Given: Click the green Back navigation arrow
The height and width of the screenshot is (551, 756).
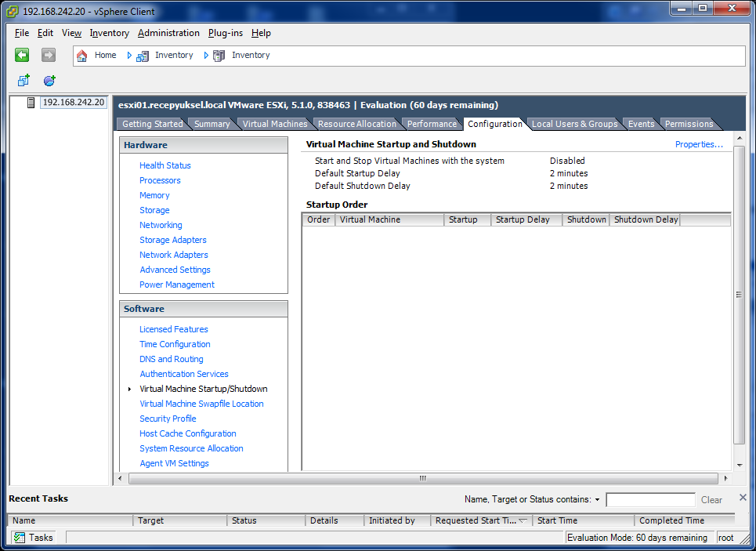Looking at the screenshot, I should pos(22,55).
